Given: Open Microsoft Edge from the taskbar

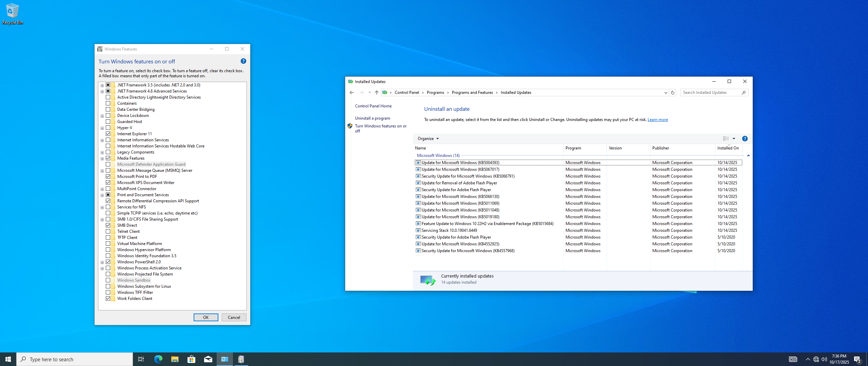Looking at the screenshot, I should click(x=158, y=359).
